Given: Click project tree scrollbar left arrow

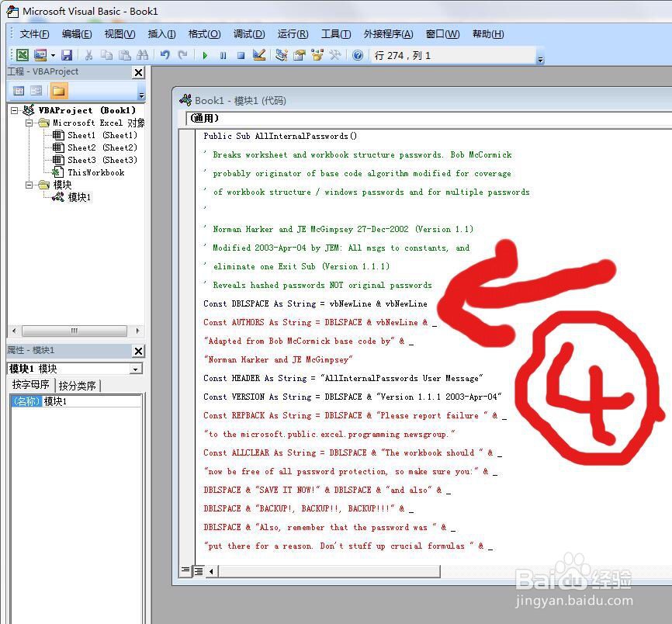Looking at the screenshot, I should [14, 331].
